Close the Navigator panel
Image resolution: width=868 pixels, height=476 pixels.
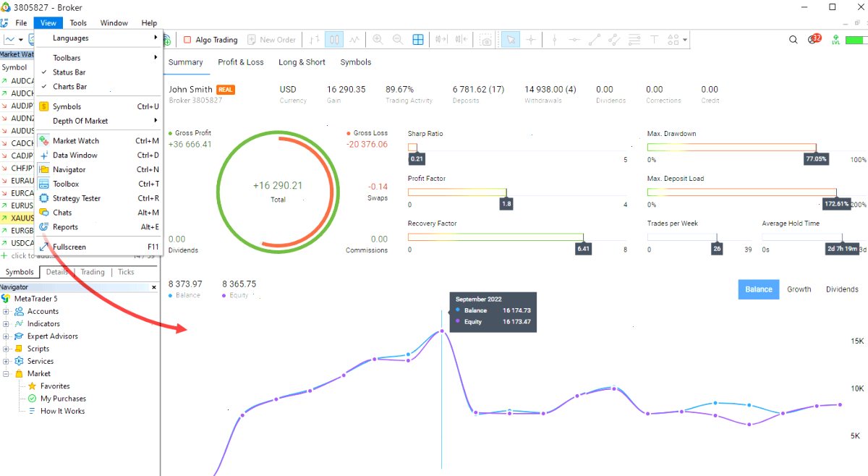coord(153,287)
